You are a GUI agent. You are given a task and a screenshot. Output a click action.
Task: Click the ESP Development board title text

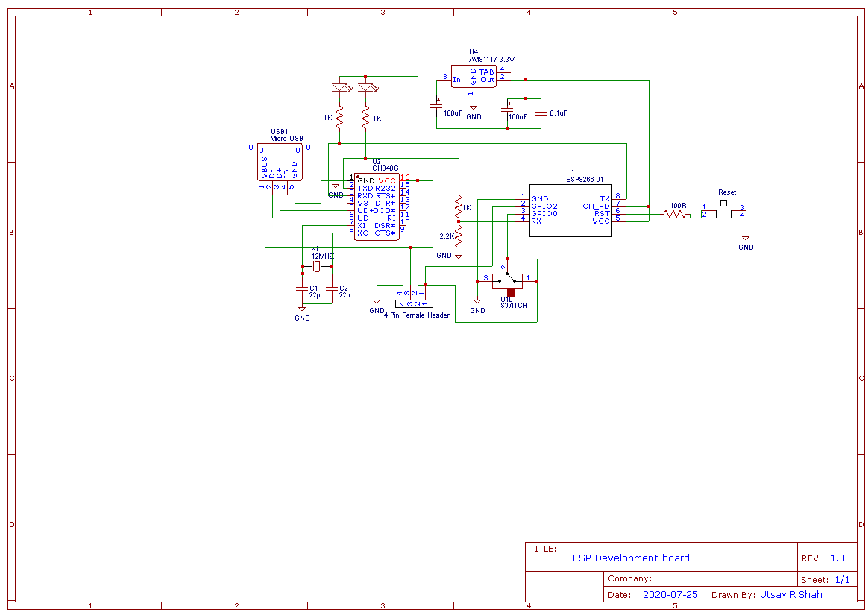[x=630, y=558]
